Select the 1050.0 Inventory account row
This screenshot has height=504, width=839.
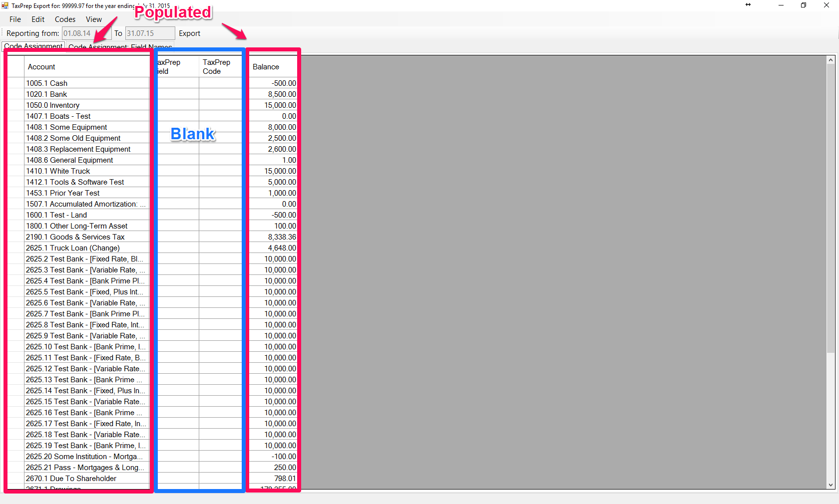point(85,105)
